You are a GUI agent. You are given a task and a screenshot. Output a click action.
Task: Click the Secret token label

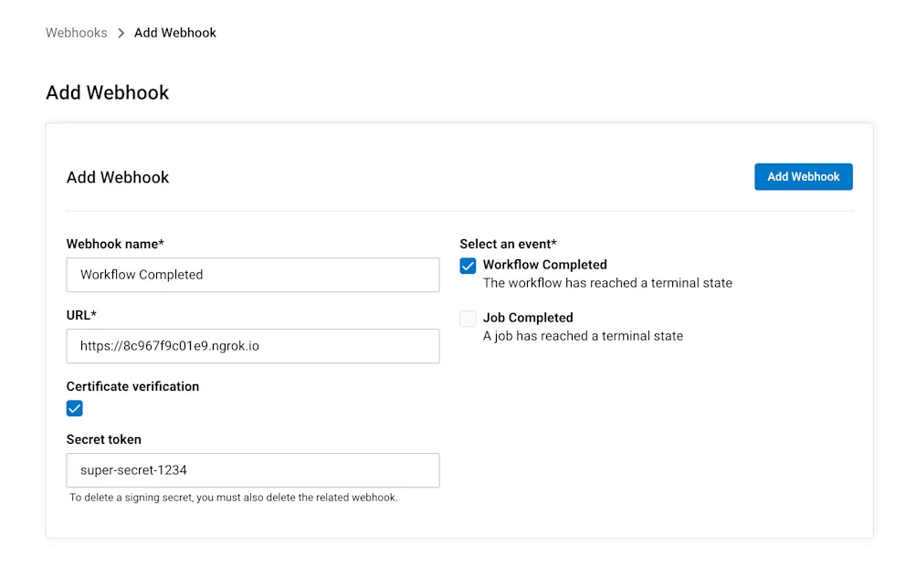[103, 439]
